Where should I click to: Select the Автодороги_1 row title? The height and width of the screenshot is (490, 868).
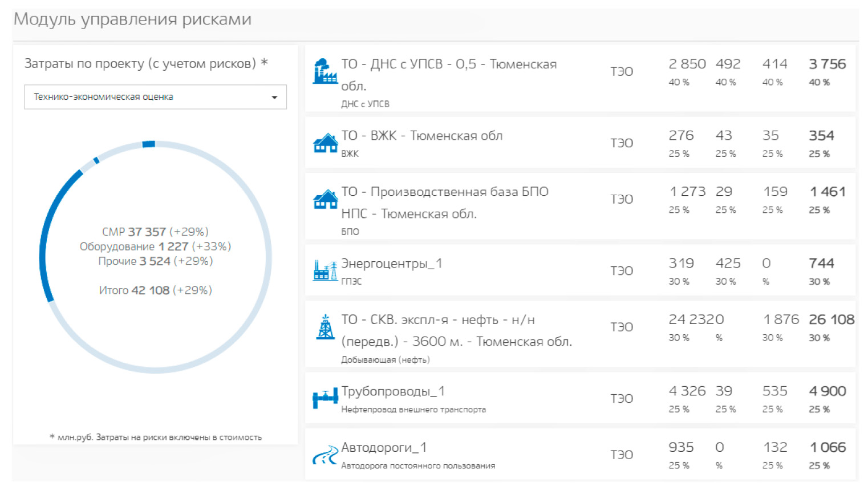coord(383,447)
